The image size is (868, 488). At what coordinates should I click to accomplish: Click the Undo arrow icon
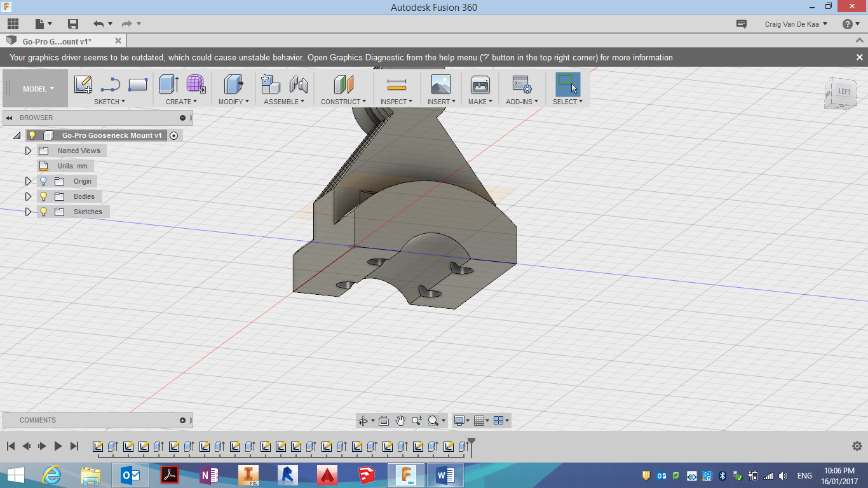98,24
